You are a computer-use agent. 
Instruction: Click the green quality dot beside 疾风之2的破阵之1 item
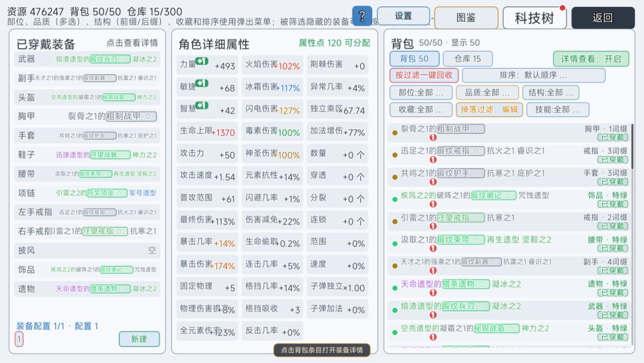(x=395, y=199)
